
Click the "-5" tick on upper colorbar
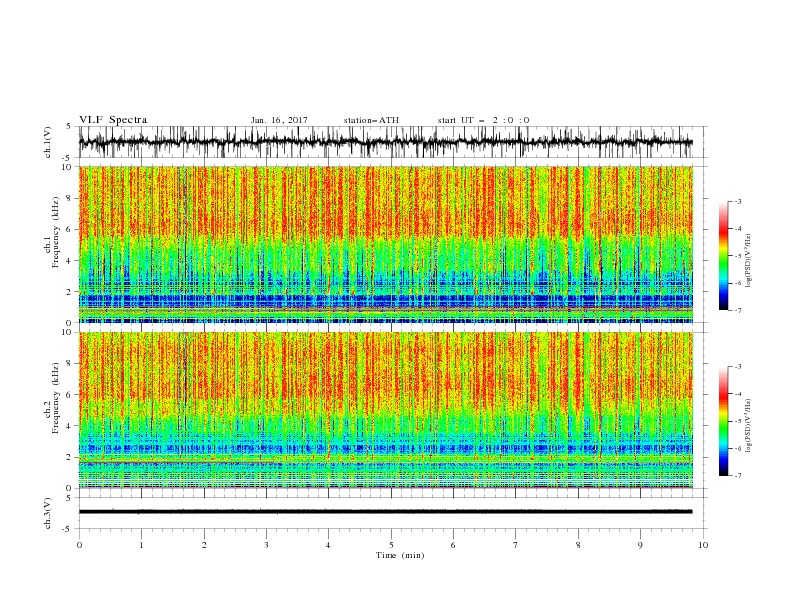[738, 256]
